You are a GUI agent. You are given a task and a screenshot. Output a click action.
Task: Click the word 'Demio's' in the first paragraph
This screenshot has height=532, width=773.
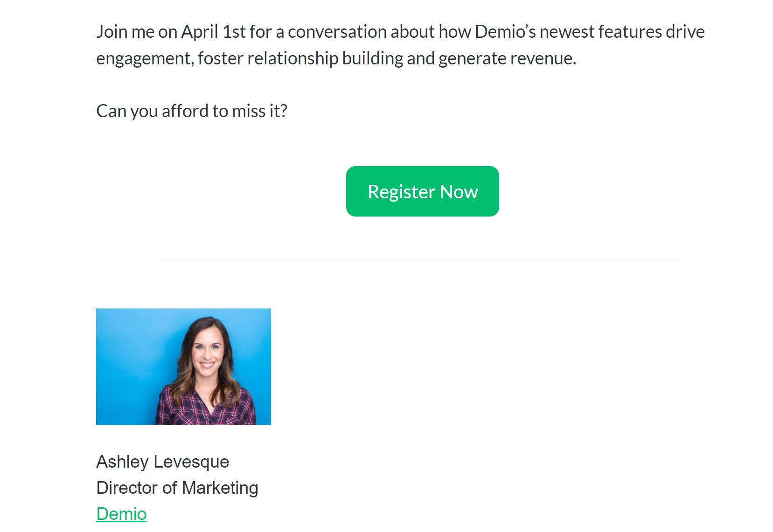pyautogui.click(x=505, y=32)
